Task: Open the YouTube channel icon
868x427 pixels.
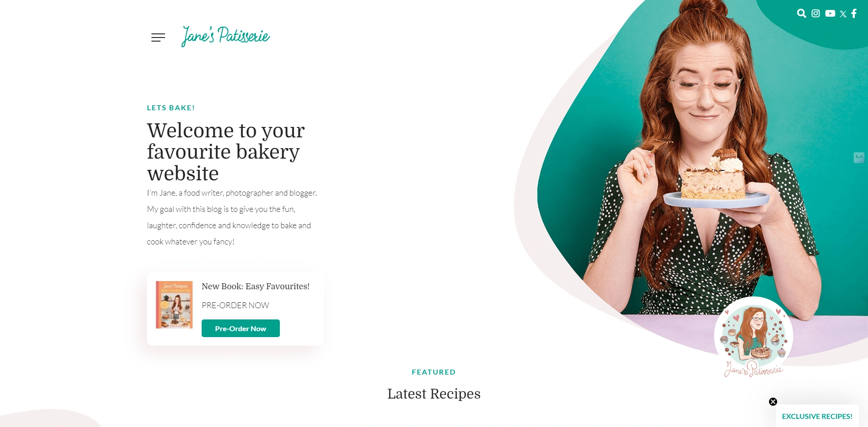Action: pos(830,14)
